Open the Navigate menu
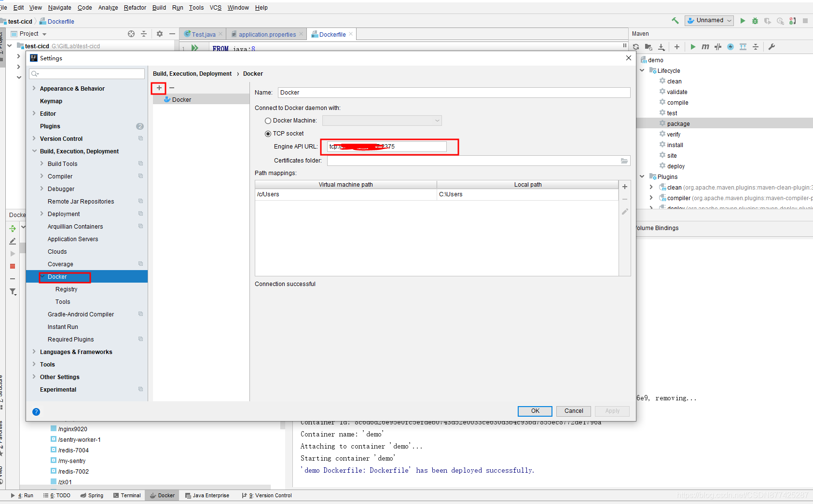813x504 pixels. [59, 8]
